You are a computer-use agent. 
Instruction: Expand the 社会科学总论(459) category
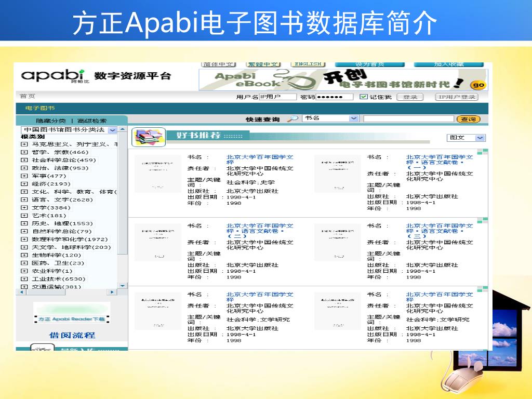24,160
